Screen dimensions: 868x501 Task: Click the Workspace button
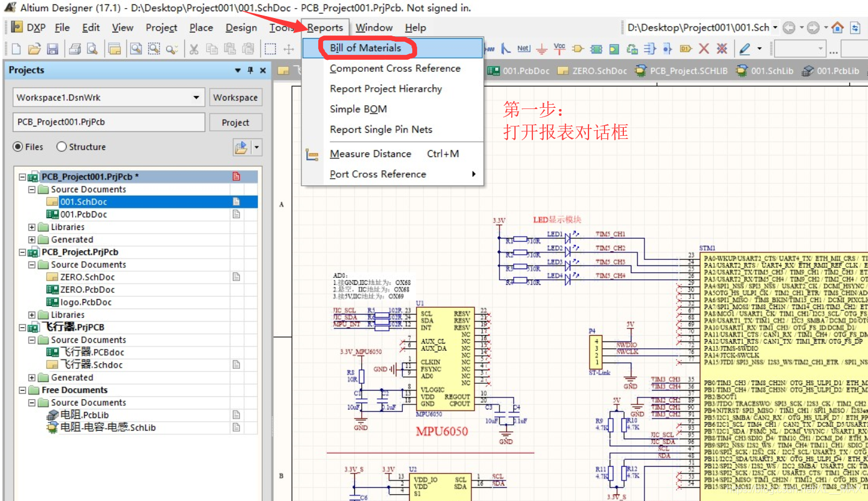(235, 98)
